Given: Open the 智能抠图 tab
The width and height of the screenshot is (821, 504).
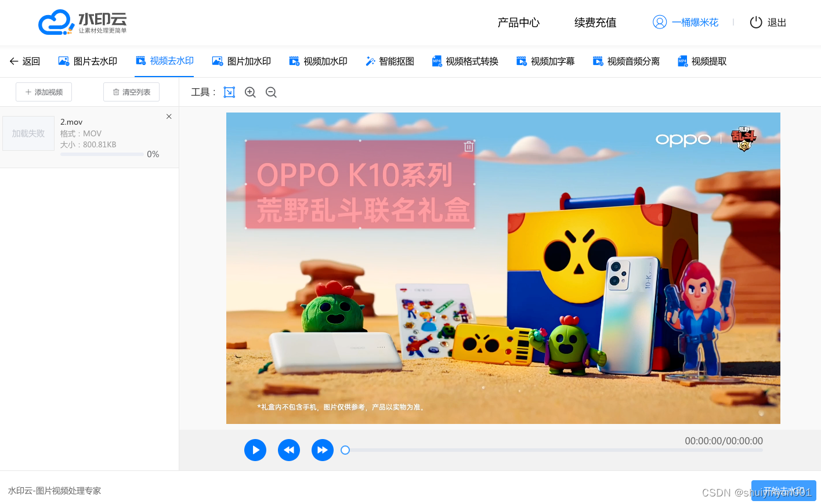Looking at the screenshot, I should (389, 61).
